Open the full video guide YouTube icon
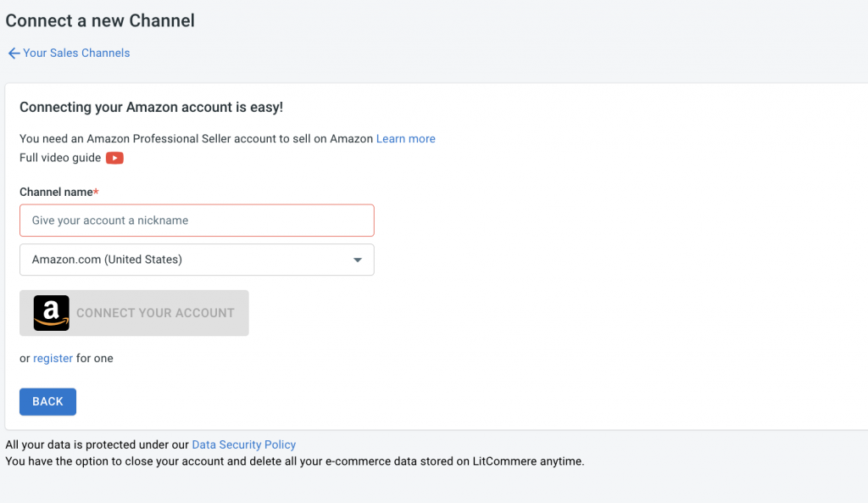The image size is (868, 503). [114, 158]
